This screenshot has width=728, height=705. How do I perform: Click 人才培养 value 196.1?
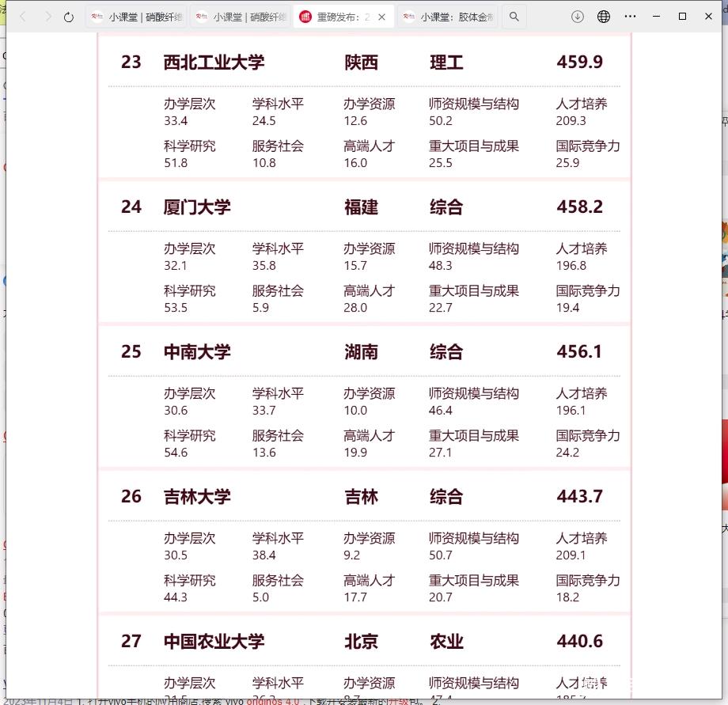(x=571, y=411)
